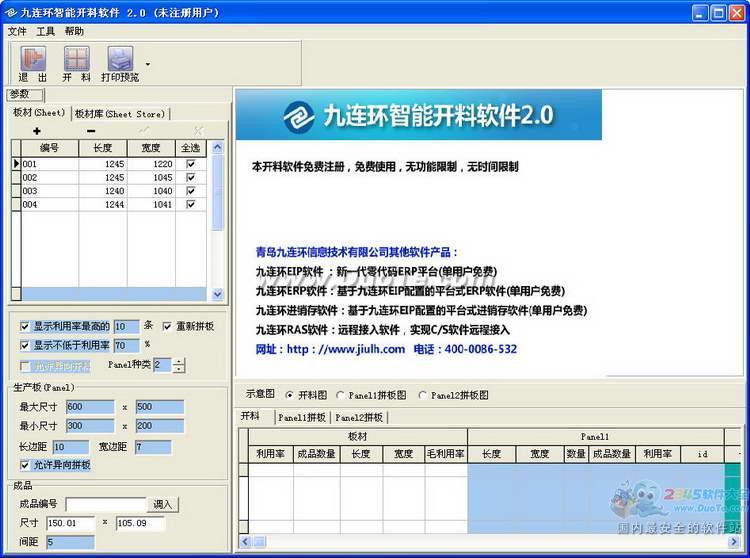Toggle checkbox for sheet 004
Image resolution: width=750 pixels, height=558 pixels.
pos(191,204)
